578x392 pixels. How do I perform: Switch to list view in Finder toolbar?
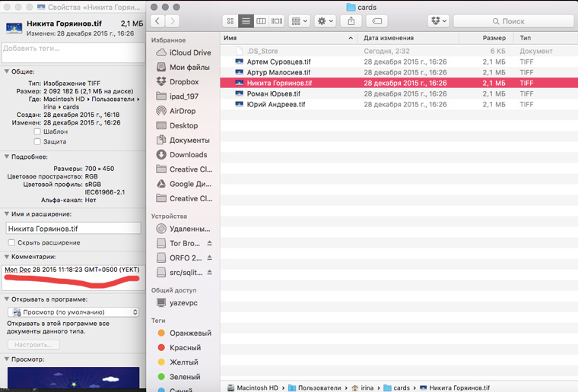click(246, 21)
